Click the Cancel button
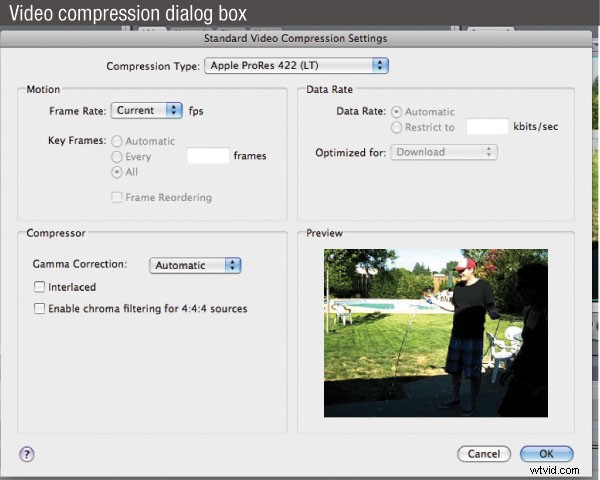This screenshot has height=480, width=600. pyautogui.click(x=484, y=454)
